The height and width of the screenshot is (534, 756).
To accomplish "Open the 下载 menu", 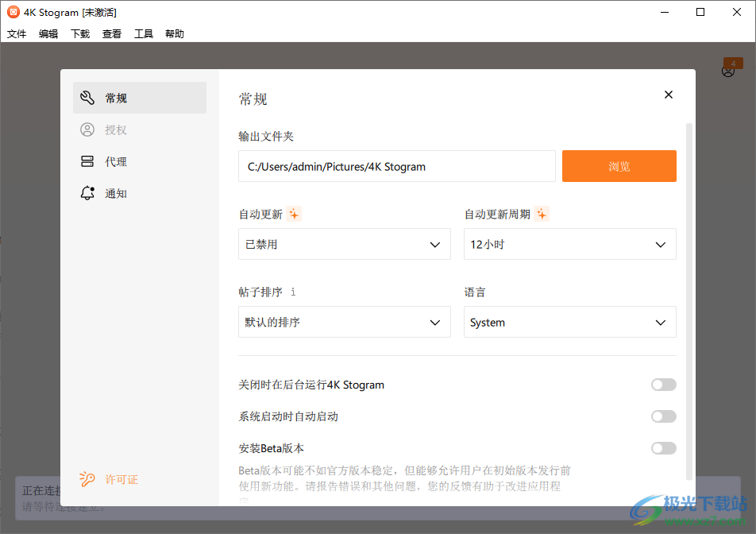I will [x=80, y=33].
